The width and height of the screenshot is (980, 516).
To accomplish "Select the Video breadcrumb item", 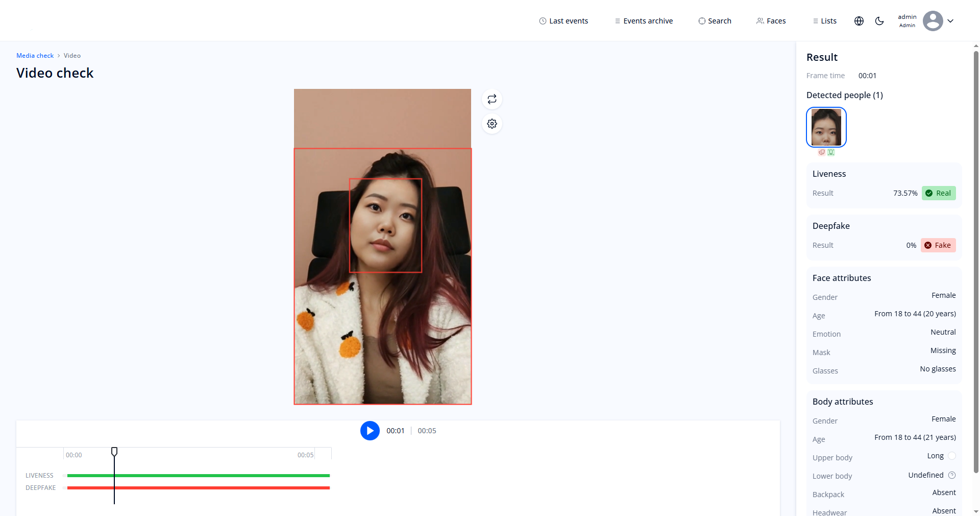I will 71,55.
